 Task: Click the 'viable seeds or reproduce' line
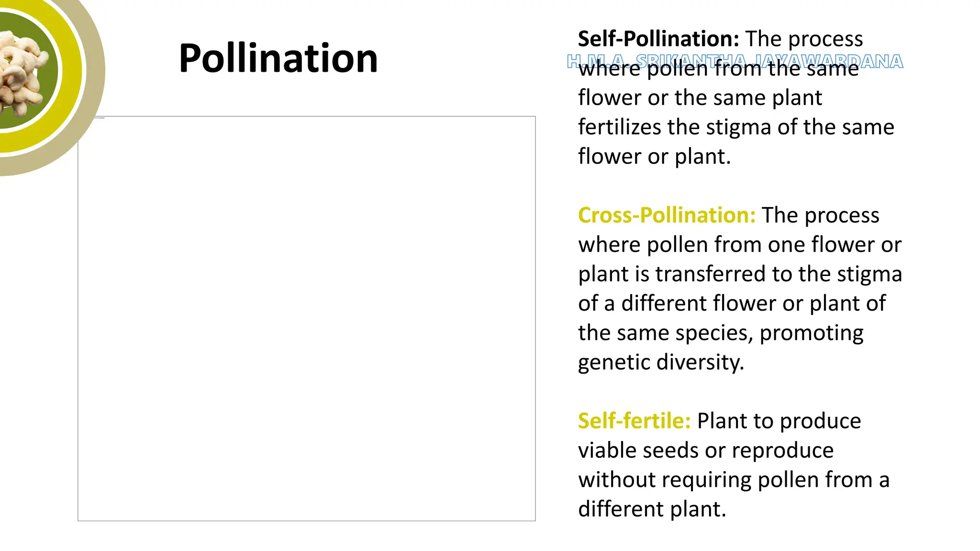coord(705,451)
